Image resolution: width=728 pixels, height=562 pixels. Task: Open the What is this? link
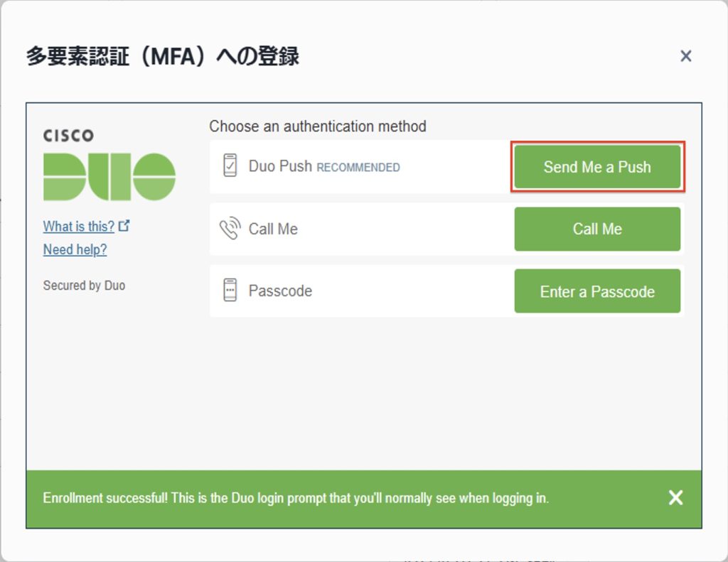pos(78,227)
